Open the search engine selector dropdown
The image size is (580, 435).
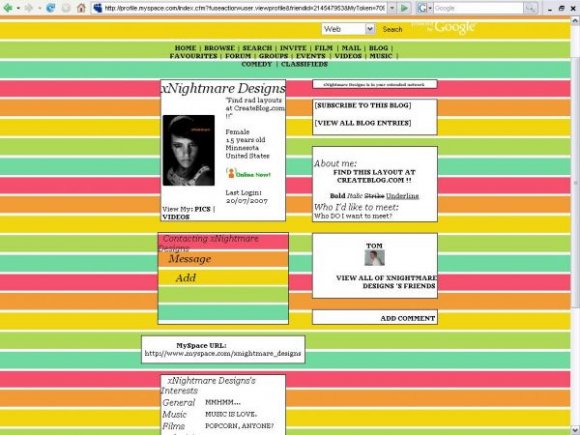430,8
